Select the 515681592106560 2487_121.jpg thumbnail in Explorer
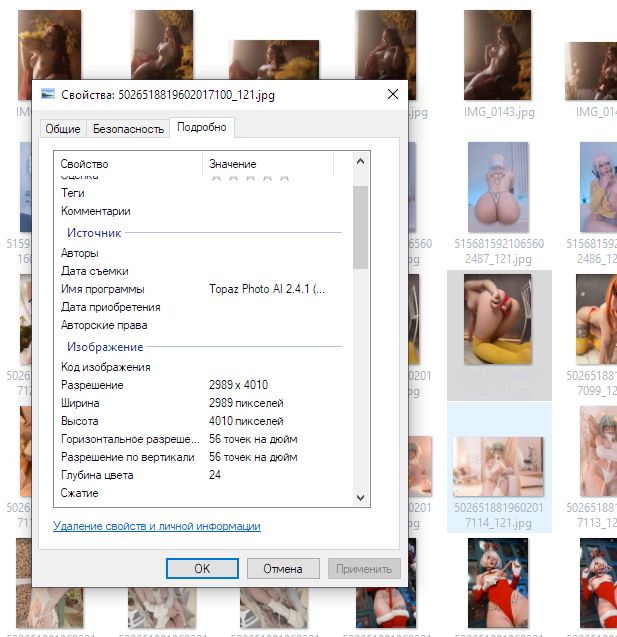Image resolution: width=617 pixels, height=637 pixels. pos(498,187)
